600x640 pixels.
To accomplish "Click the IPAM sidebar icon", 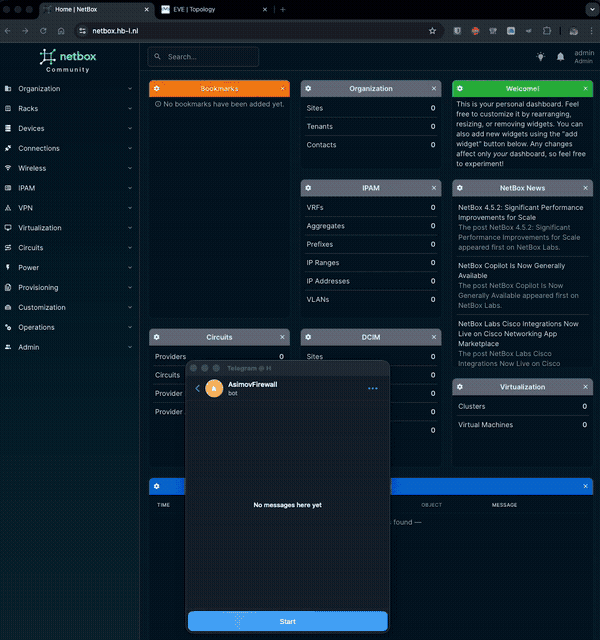I will click(x=8, y=188).
